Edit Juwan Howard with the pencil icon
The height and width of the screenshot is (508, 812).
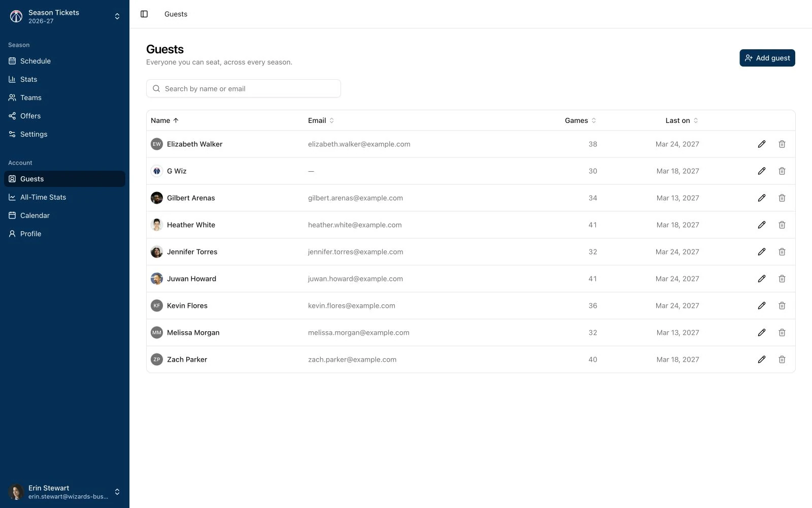[x=762, y=279]
